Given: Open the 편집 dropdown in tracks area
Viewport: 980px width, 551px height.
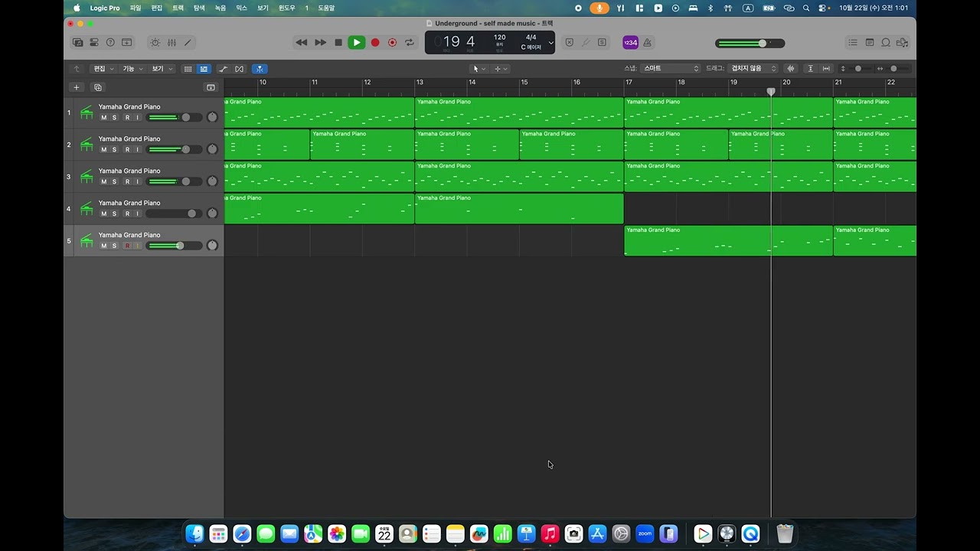Looking at the screenshot, I should click(x=103, y=69).
